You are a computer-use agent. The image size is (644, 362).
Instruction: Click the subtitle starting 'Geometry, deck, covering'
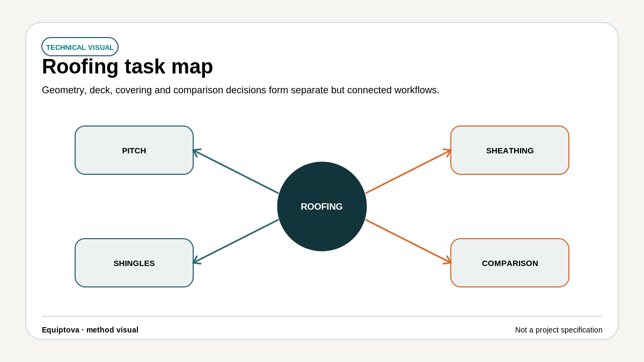[240, 90]
